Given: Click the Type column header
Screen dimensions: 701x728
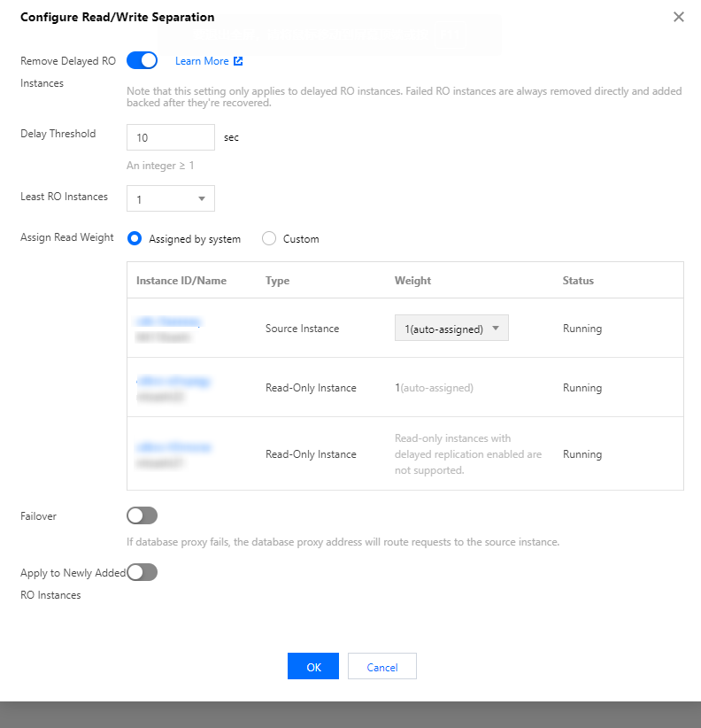Looking at the screenshot, I should pyautogui.click(x=277, y=281).
